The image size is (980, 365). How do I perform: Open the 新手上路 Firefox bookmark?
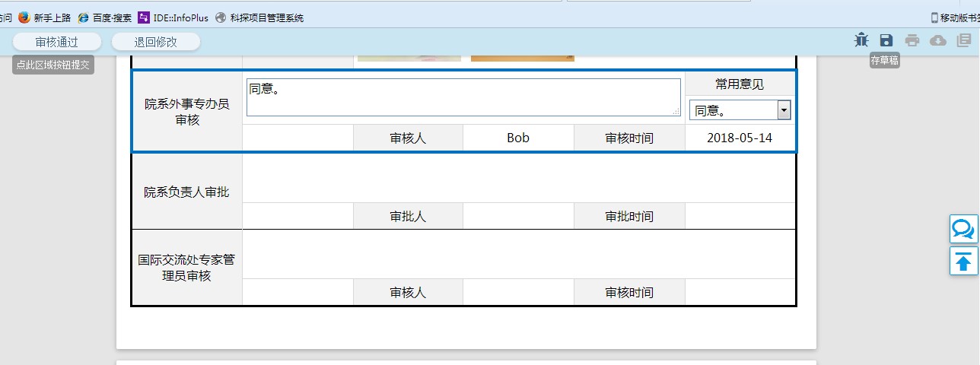44,17
